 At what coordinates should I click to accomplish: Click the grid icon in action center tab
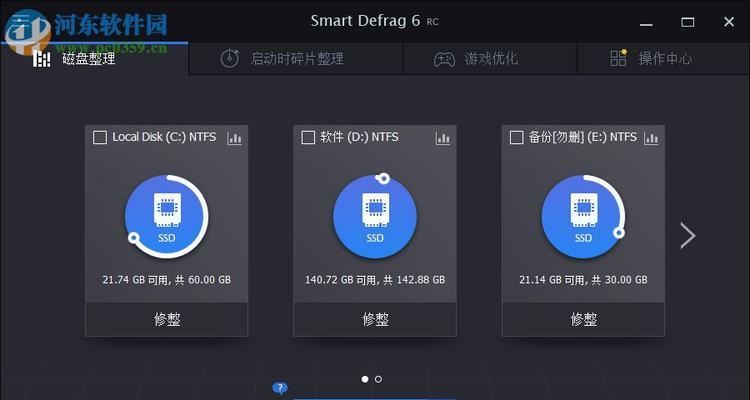(618, 58)
